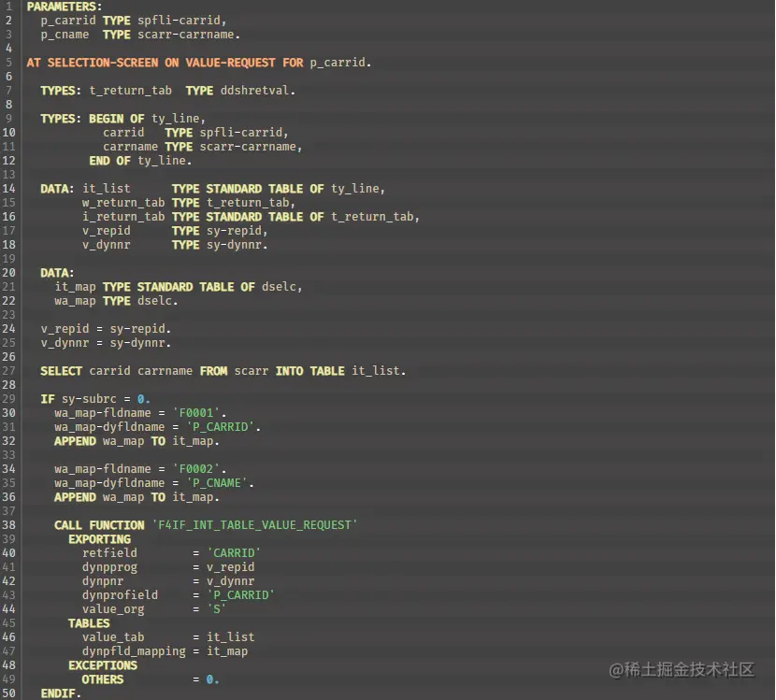
Task: Click 'carrid' field on line 10
Action: click(x=123, y=133)
